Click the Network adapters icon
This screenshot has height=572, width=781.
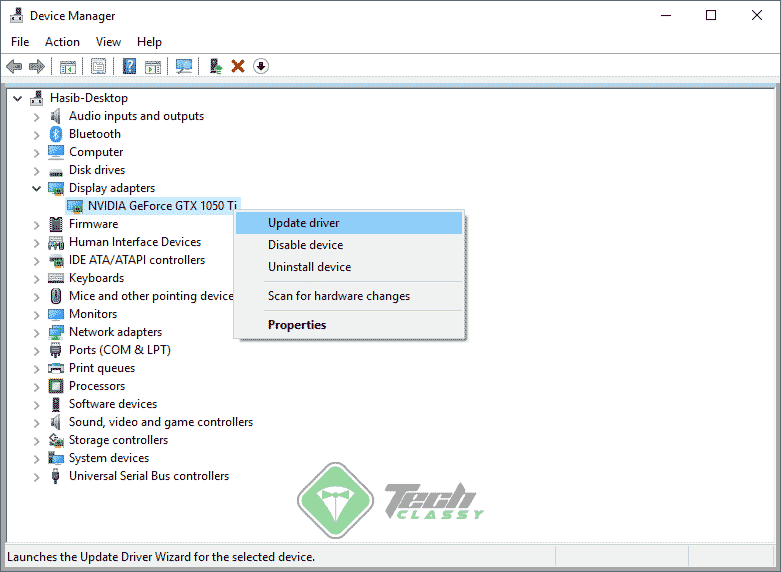[x=56, y=332]
